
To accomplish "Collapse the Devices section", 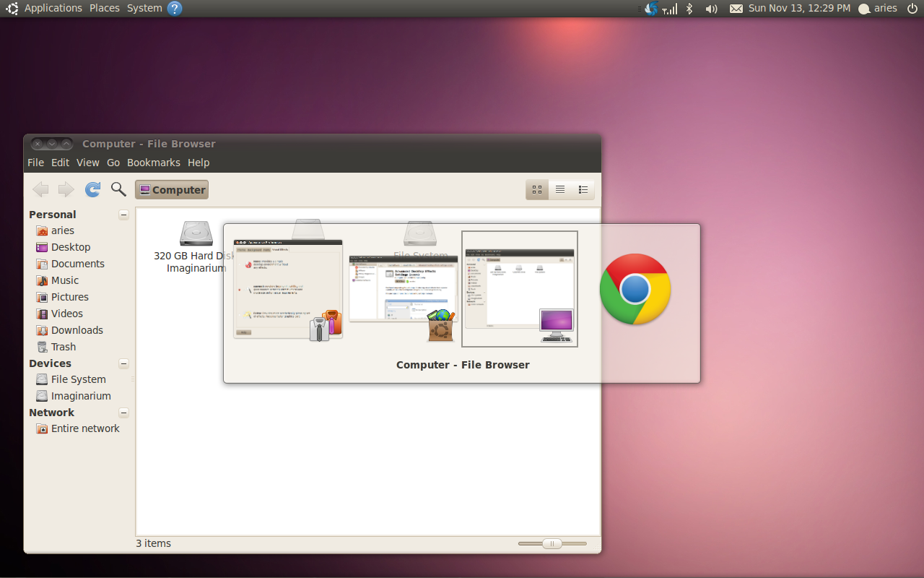I will (x=123, y=363).
